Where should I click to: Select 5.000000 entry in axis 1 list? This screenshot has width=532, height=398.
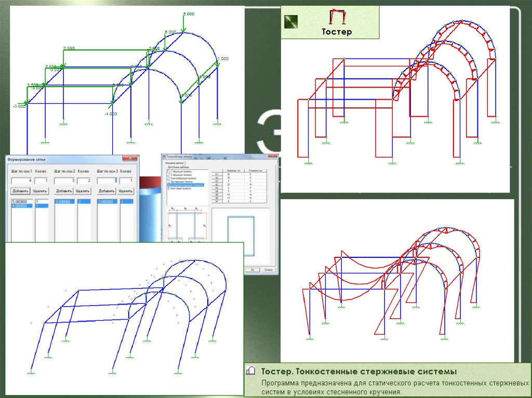[21, 201]
